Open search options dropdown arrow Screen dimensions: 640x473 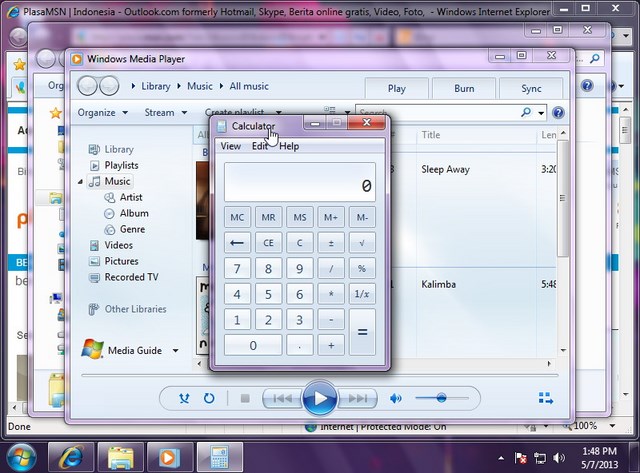[541, 113]
